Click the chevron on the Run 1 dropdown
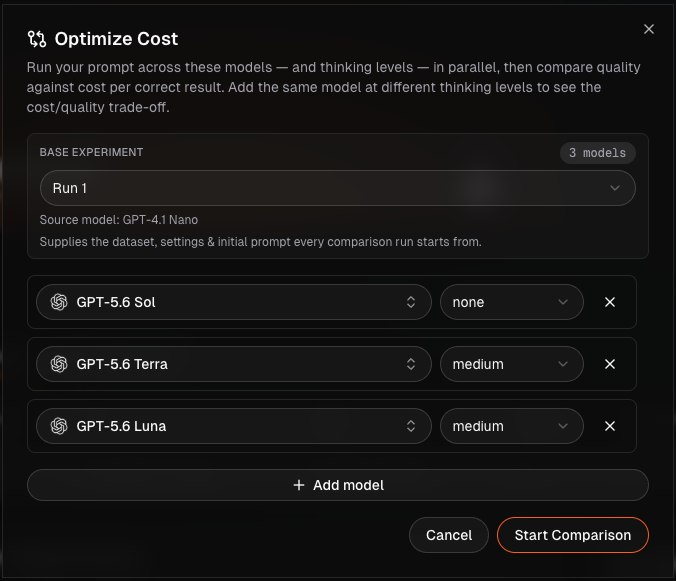Viewport: 676px width, 581px height. [615, 188]
